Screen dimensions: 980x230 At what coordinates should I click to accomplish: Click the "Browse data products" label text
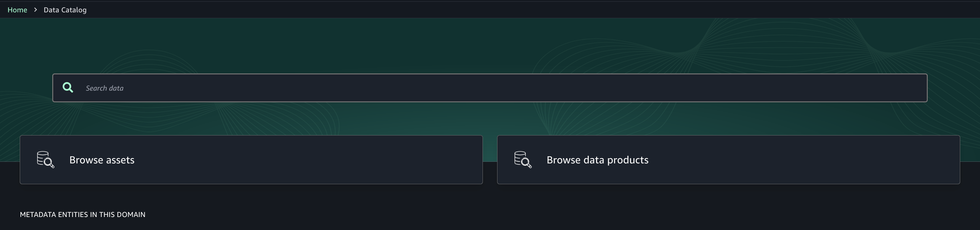click(597, 160)
